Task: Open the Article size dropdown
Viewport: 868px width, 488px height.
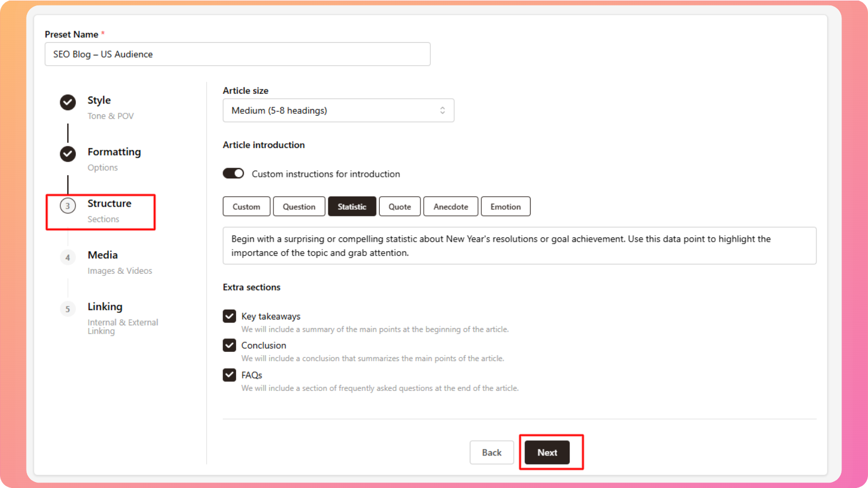Action: (x=338, y=111)
